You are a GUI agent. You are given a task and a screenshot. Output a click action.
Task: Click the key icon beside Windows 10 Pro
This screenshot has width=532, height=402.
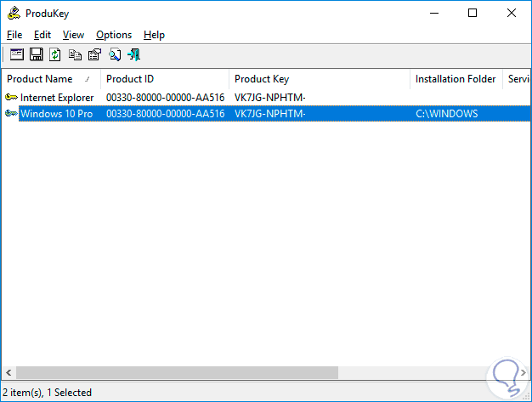tap(12, 113)
